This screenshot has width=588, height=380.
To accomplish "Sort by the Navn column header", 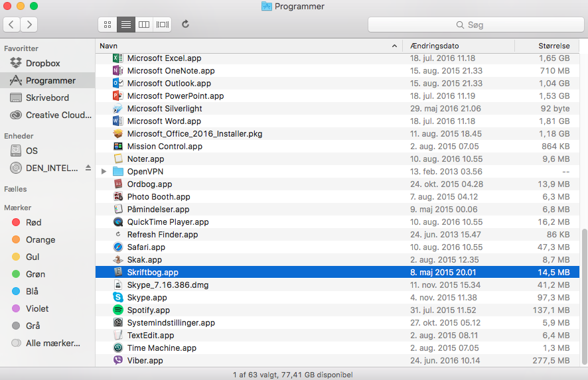I will 246,46.
